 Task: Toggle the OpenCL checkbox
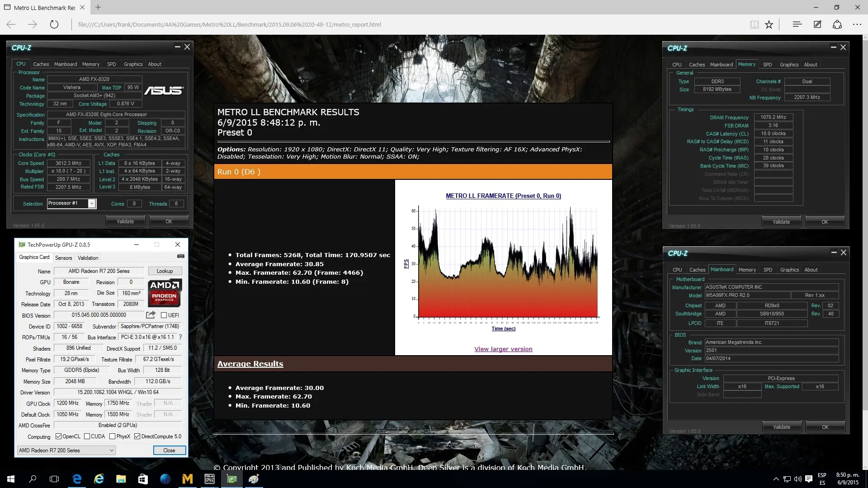tap(58, 436)
